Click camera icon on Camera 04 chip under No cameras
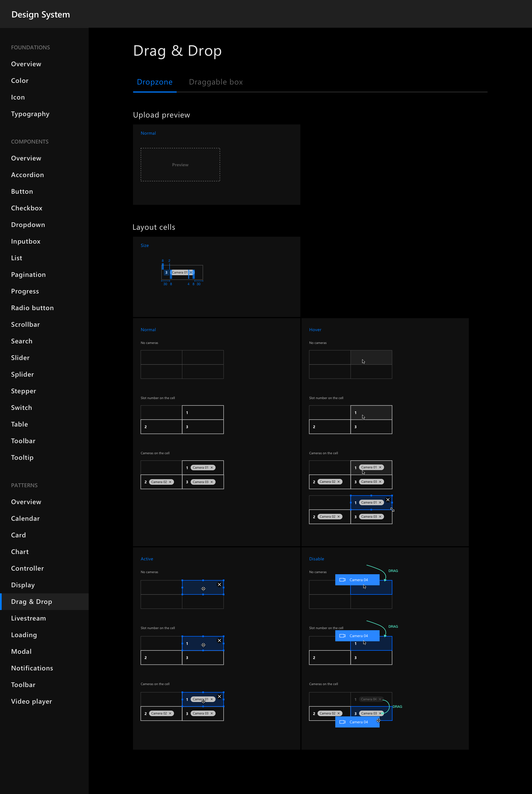 point(342,579)
